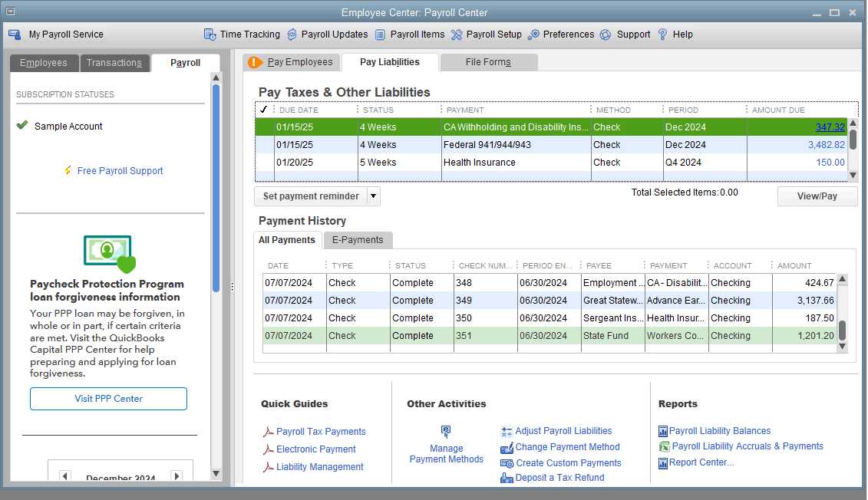Image resolution: width=868 pixels, height=500 pixels.
Task: Open the Pay Employees tab
Action: [292, 62]
